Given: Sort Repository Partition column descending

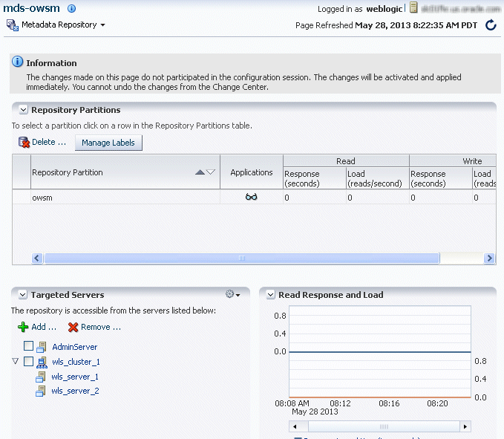Looking at the screenshot, I should point(211,172).
